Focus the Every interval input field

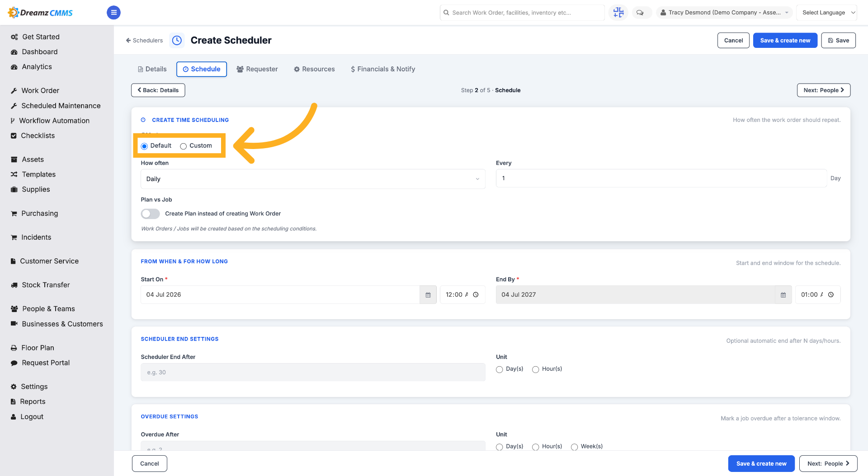[x=661, y=178]
